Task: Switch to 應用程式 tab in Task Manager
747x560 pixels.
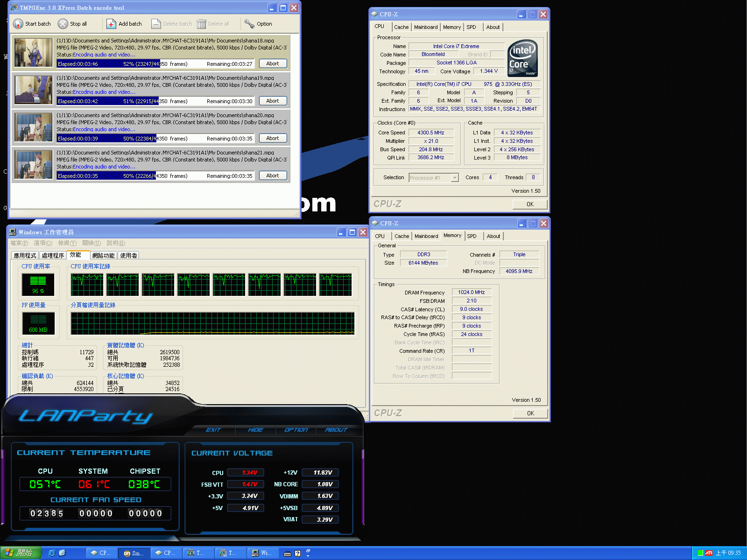Action: tap(25, 255)
